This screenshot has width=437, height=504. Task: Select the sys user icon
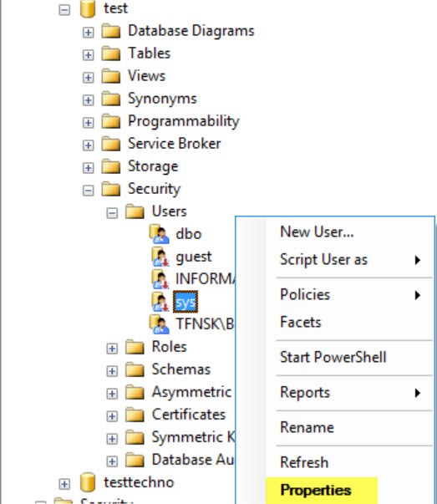click(160, 302)
